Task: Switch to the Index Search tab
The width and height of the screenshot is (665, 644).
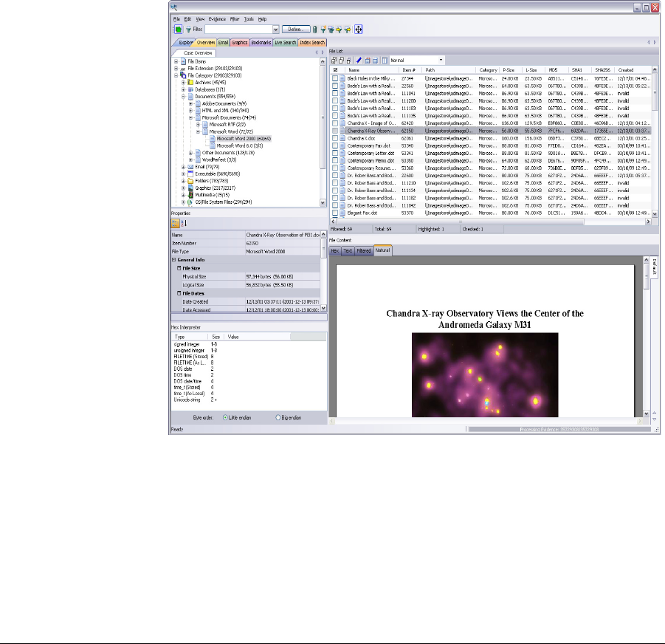Action: pos(312,42)
